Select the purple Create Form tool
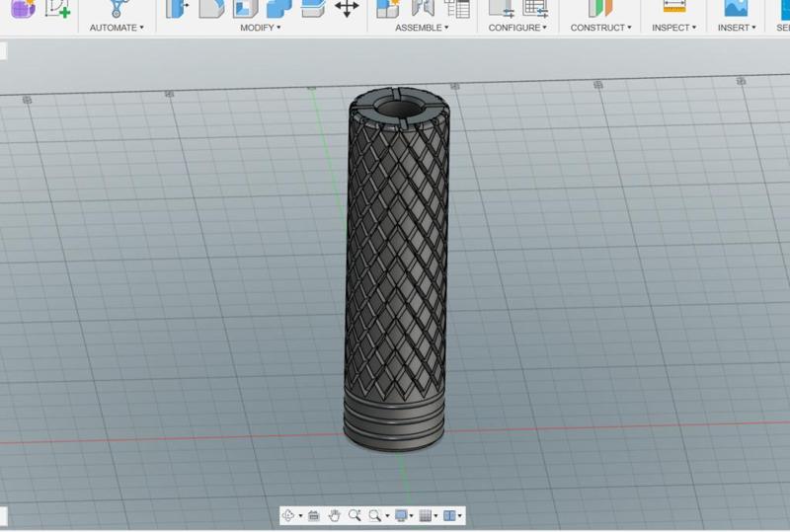 23,8
